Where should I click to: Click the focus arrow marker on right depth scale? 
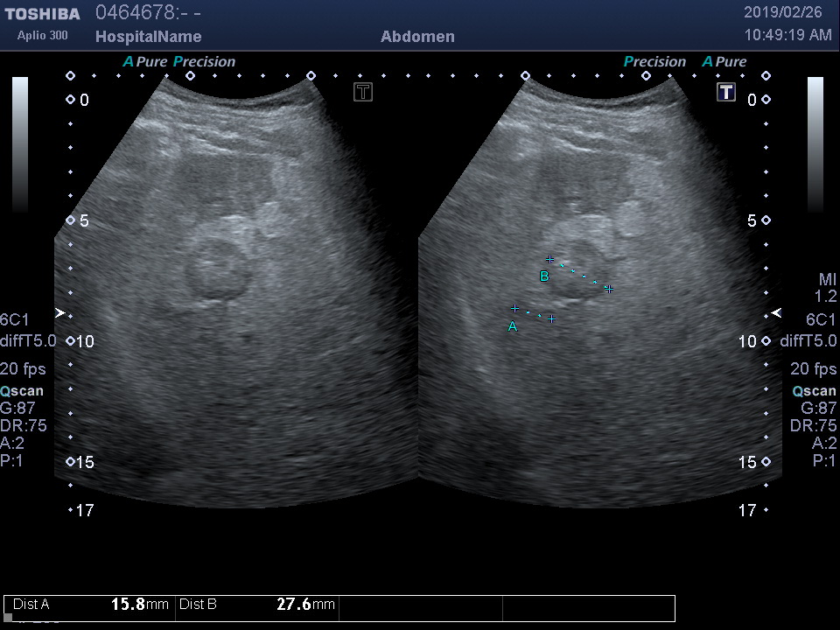(x=775, y=313)
